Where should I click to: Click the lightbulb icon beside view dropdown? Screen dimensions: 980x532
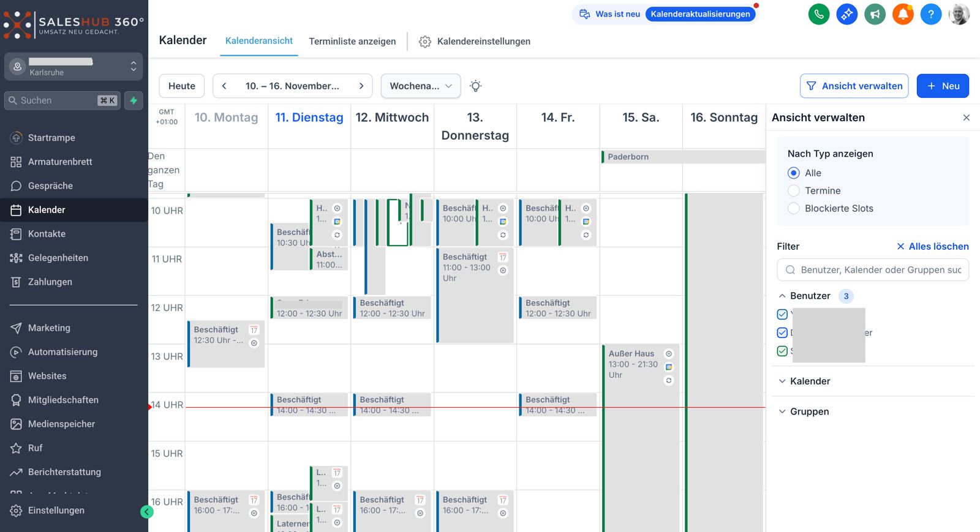click(x=475, y=86)
